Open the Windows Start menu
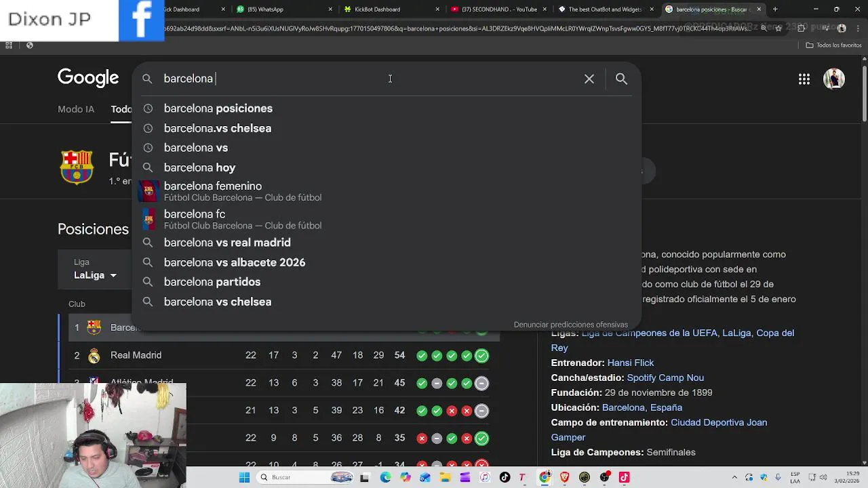Viewport: 868px width, 488px height. click(244, 477)
